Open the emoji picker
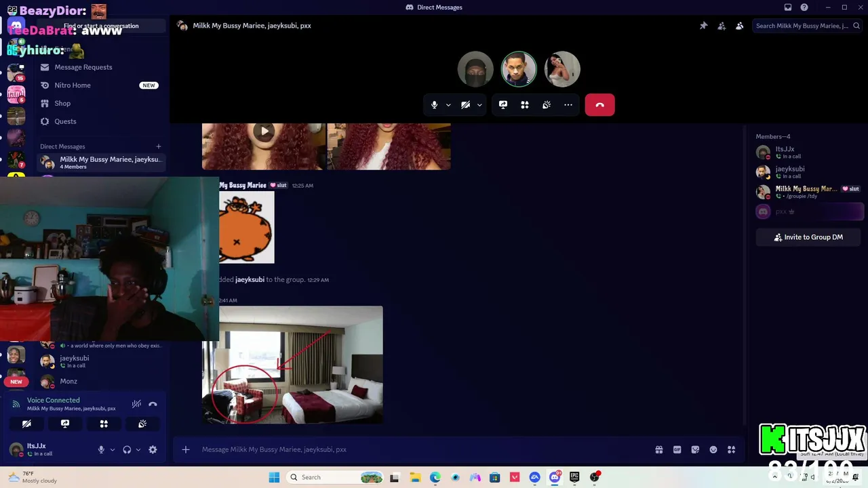The width and height of the screenshot is (868, 488). tap(713, 449)
